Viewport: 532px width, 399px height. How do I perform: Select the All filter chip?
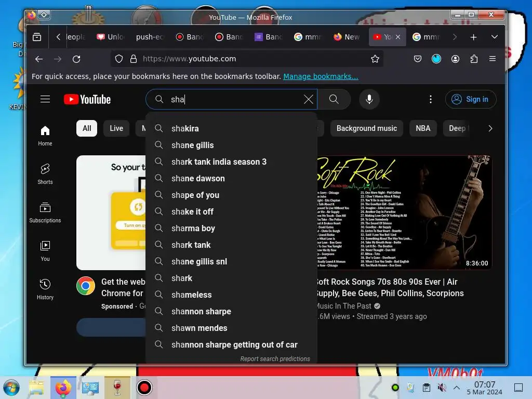tap(87, 128)
